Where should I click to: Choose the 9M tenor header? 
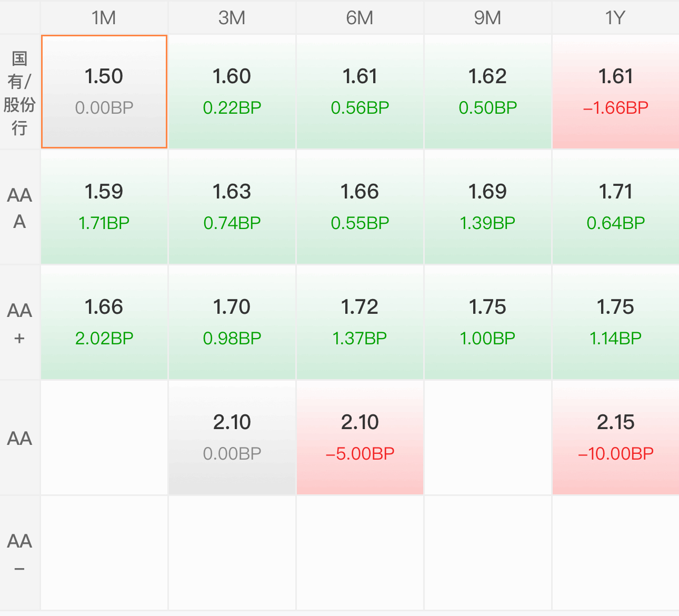click(x=488, y=17)
